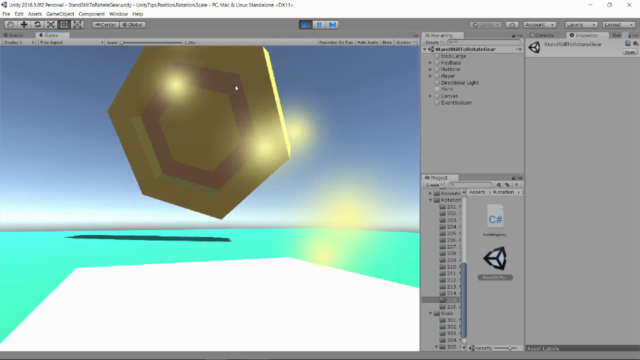Select the Scale tool
Screen dimensions: 640x360
tap(51, 25)
